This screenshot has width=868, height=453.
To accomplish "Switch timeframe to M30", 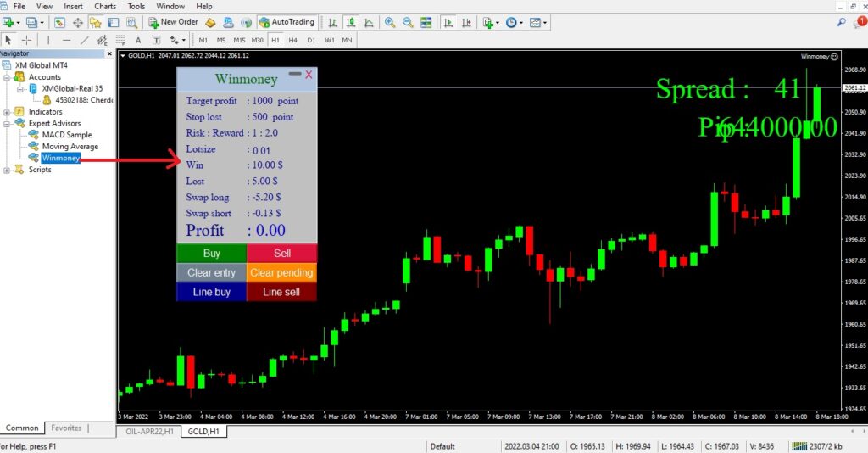I will click(258, 40).
